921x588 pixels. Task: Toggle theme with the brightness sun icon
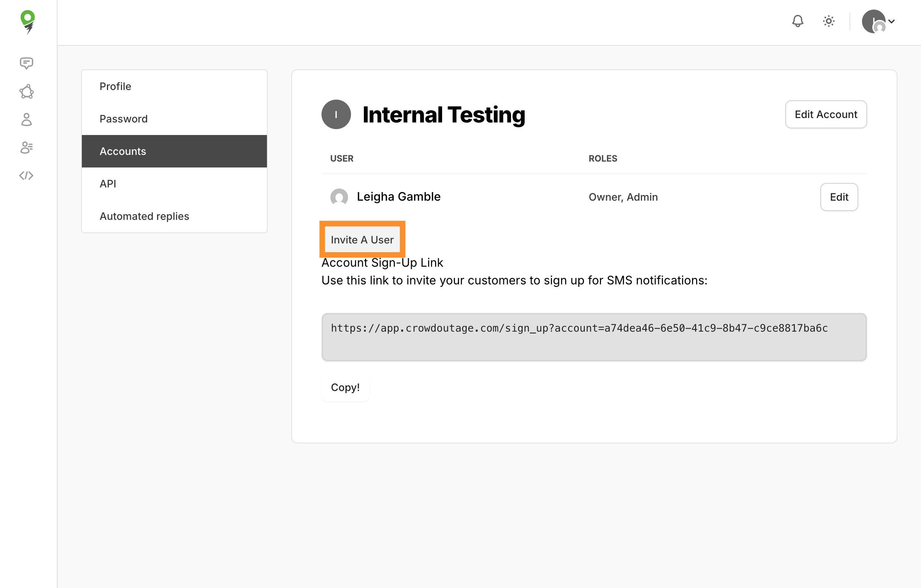coord(828,21)
